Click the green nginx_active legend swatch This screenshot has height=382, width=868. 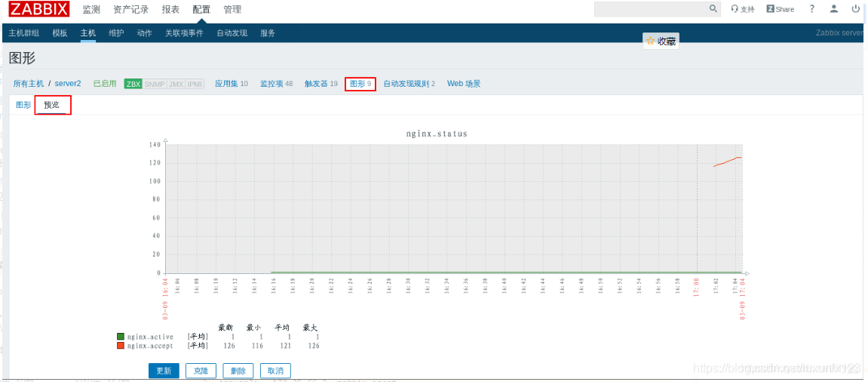(x=121, y=337)
